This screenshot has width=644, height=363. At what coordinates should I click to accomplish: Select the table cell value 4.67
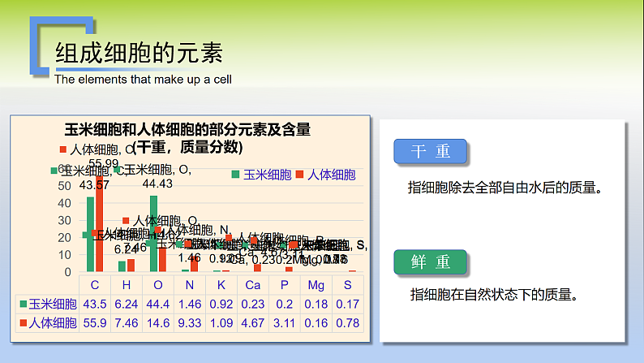253,323
